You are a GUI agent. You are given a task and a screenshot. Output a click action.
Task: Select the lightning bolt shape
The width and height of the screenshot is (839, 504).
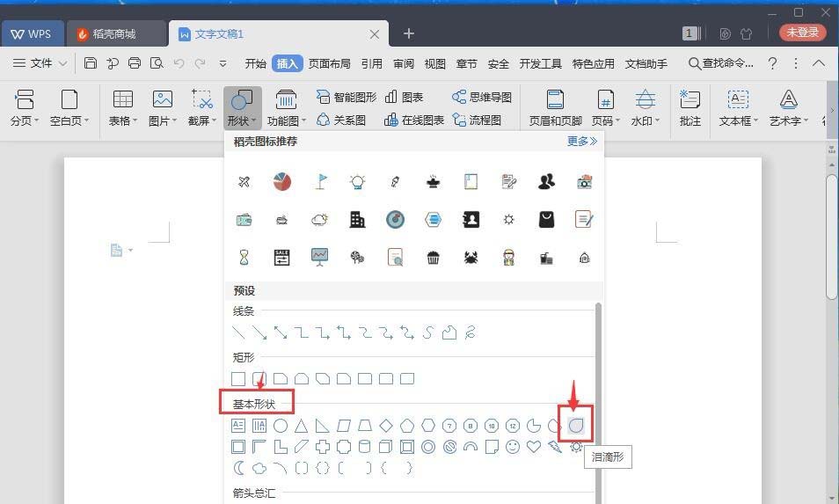click(x=555, y=447)
